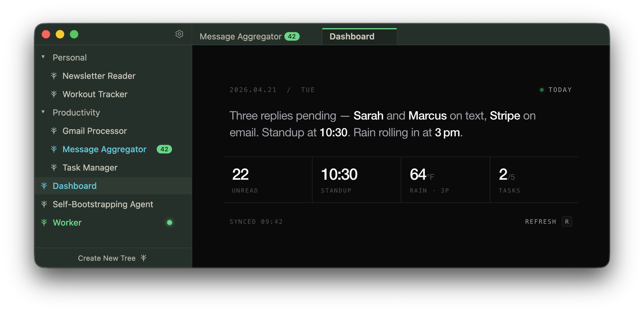Collapse the Personal group triangle
Viewport: 644px width, 313px height.
point(43,57)
